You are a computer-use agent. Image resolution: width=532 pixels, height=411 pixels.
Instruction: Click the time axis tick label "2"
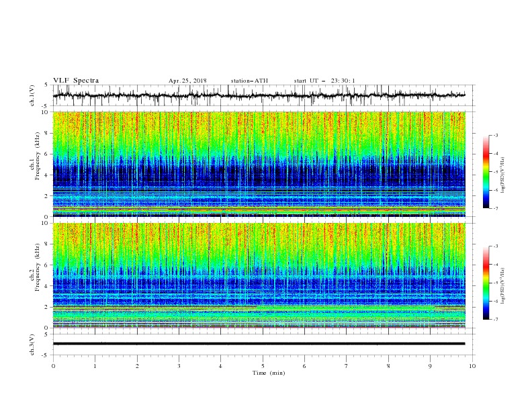click(x=137, y=366)
